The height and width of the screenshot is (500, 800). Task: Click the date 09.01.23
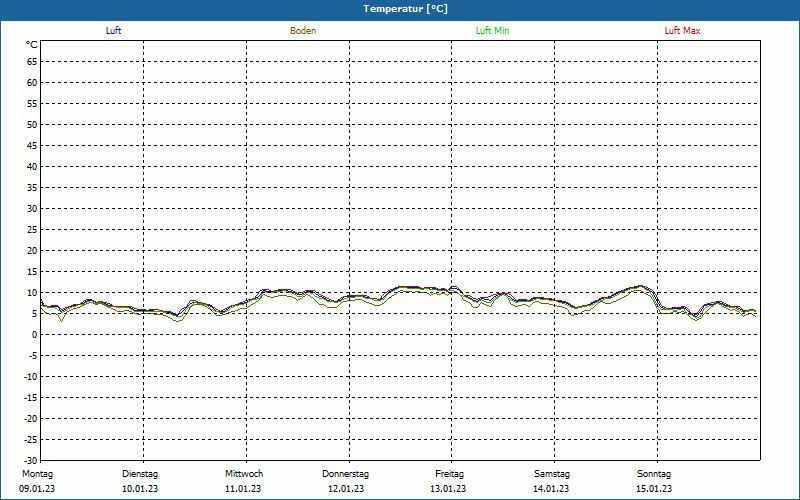pos(37,489)
